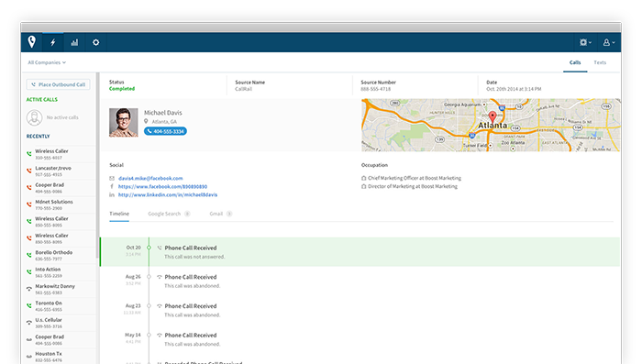The height and width of the screenshot is (364, 642).
Task: Click phone icon beside Borello Orthodo
Action: coord(29,255)
